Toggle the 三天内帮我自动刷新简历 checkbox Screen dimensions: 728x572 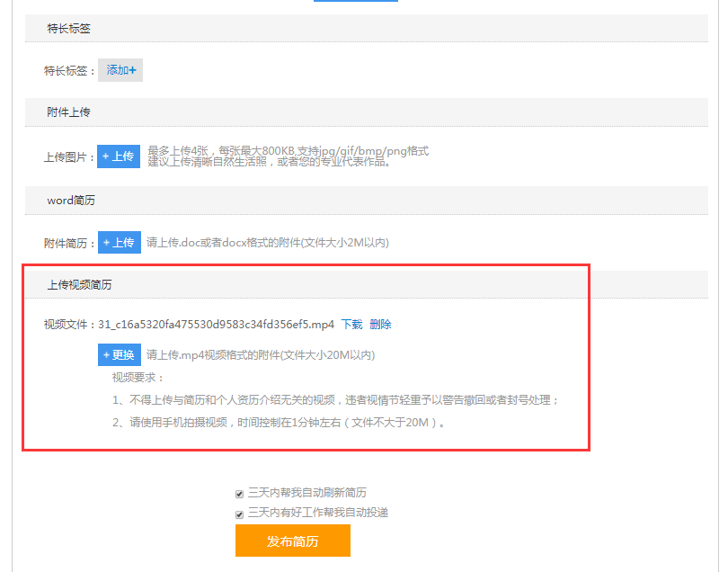239,494
